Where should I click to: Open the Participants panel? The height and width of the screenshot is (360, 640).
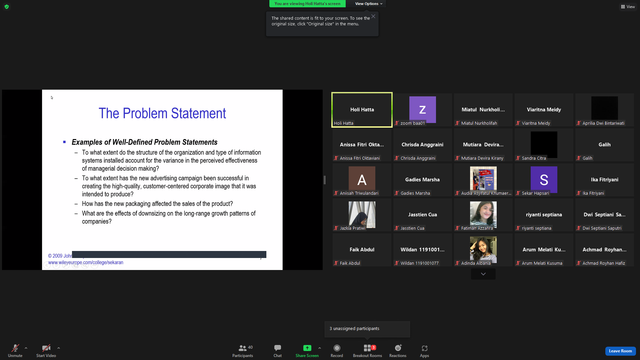[x=243, y=350]
